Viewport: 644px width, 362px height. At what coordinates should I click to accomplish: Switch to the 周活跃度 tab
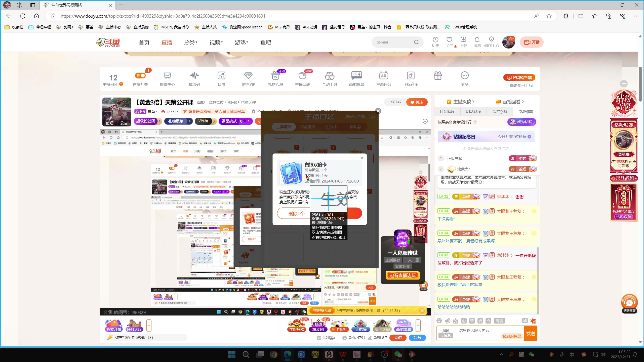(x=473, y=111)
